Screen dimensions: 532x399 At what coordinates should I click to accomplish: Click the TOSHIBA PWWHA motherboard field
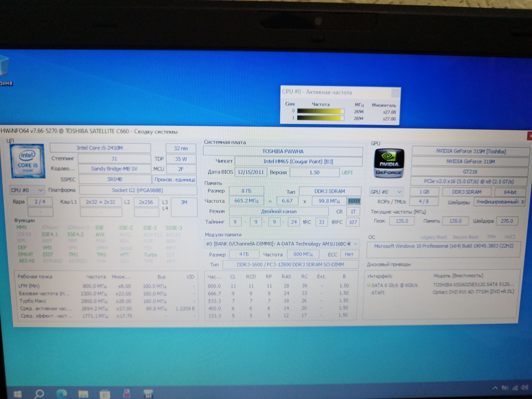283,151
